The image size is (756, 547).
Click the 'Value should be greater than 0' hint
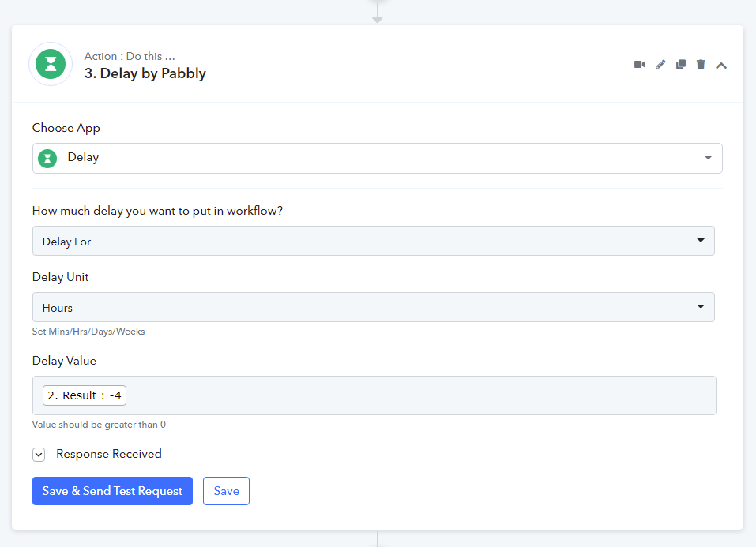[x=99, y=425]
